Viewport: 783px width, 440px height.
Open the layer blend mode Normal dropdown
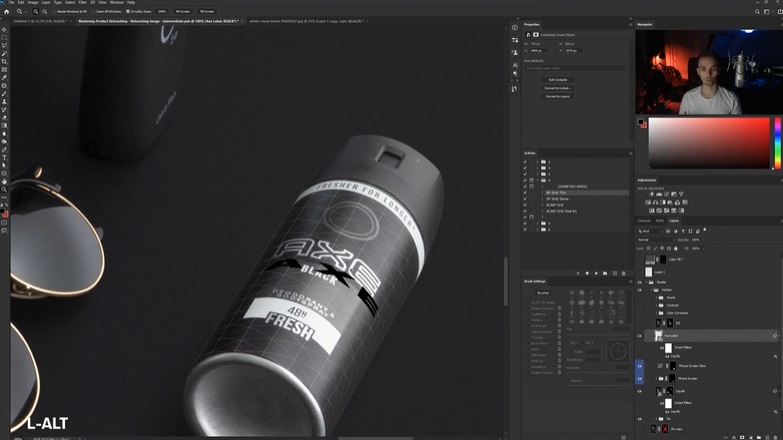[x=656, y=240]
